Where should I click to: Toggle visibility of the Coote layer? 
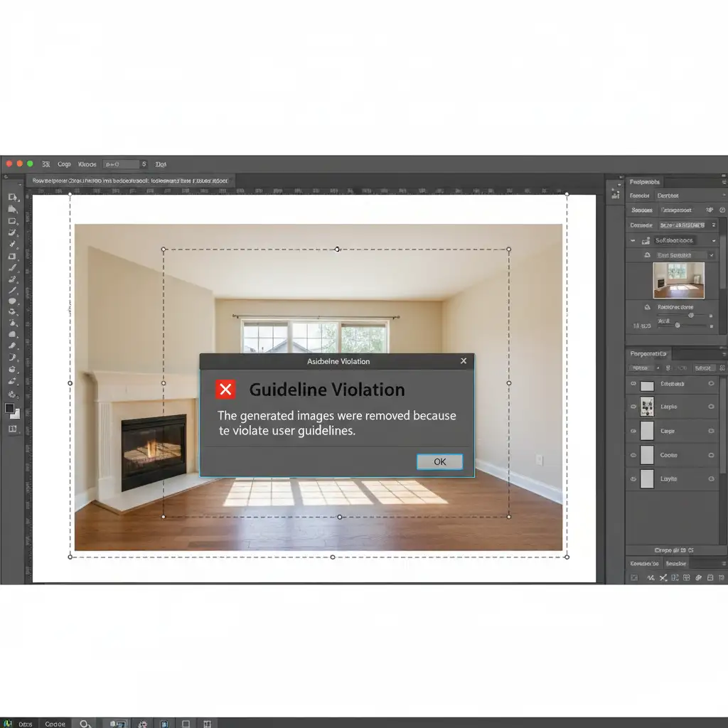[x=632, y=455]
